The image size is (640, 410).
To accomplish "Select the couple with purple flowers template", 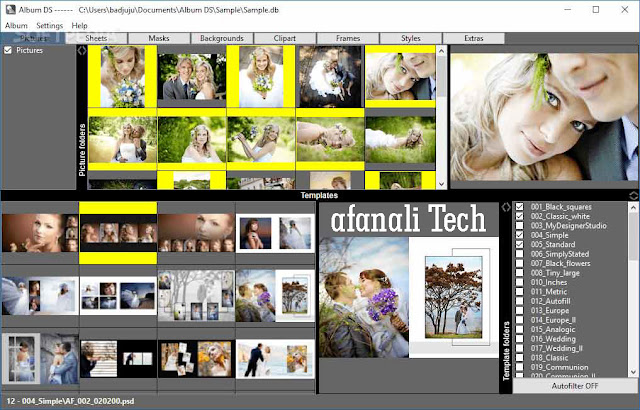I will pos(276,295).
